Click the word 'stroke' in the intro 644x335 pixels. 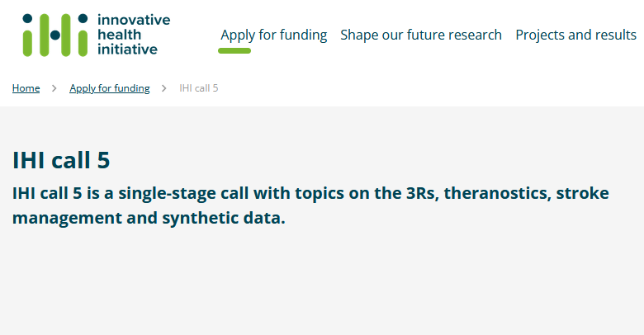tap(582, 193)
